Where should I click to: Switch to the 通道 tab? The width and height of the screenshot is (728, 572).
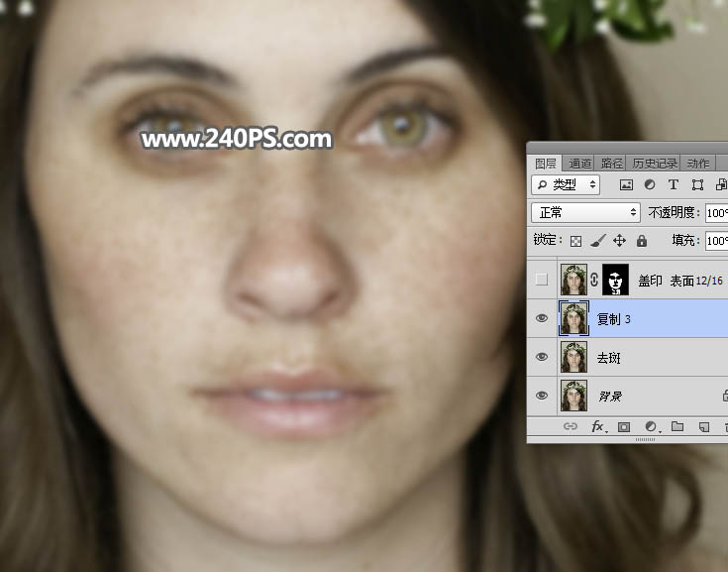tap(580, 163)
